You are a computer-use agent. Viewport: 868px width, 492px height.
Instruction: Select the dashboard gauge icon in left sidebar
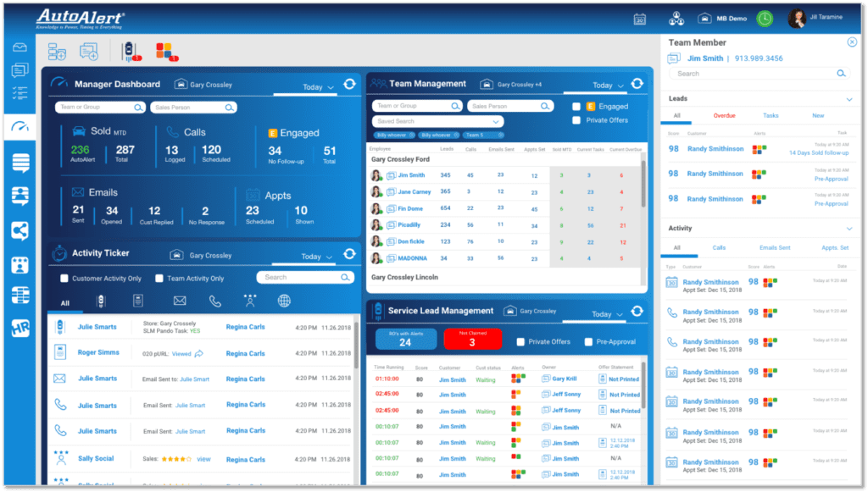[20, 126]
